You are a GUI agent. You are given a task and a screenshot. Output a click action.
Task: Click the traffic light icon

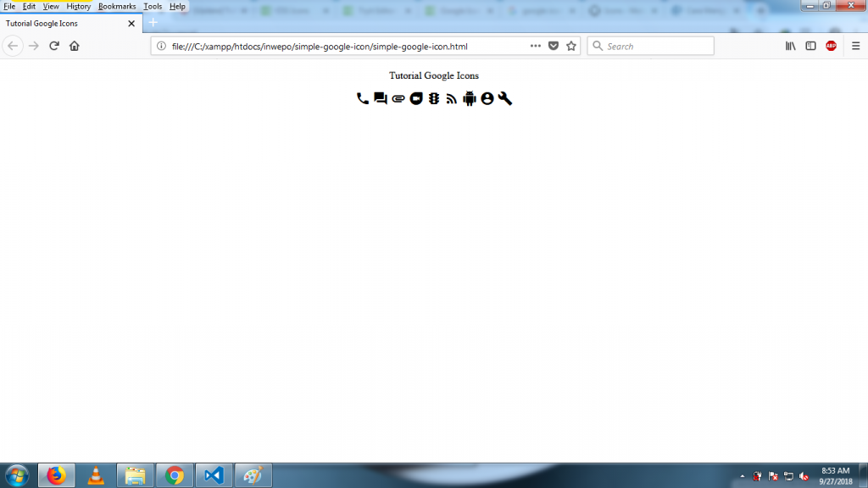(x=434, y=98)
